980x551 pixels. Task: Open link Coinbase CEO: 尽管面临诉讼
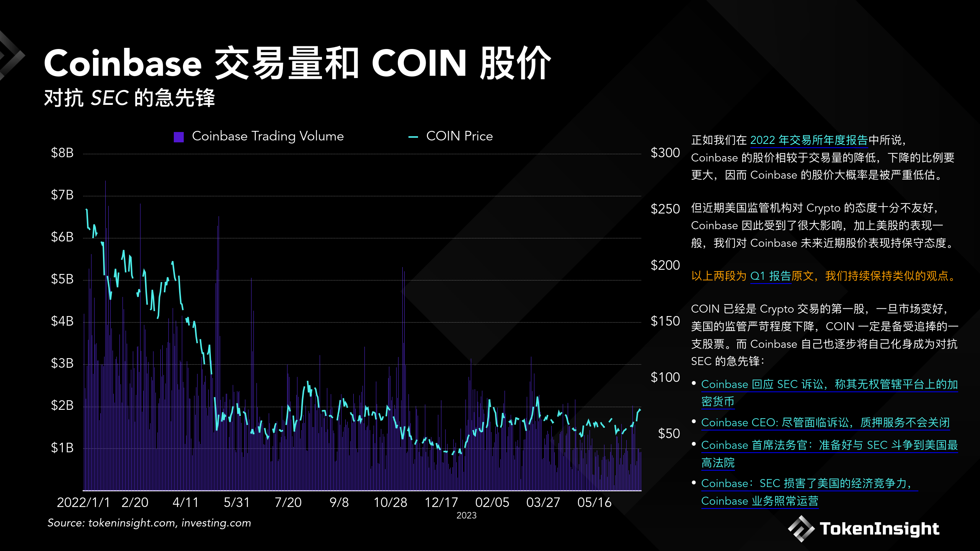coord(825,422)
